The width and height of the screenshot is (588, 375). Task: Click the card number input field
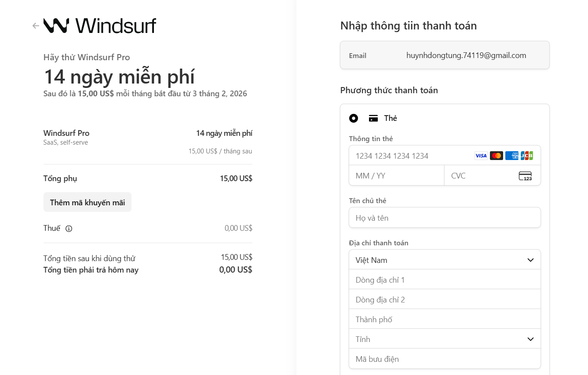pyautogui.click(x=409, y=155)
